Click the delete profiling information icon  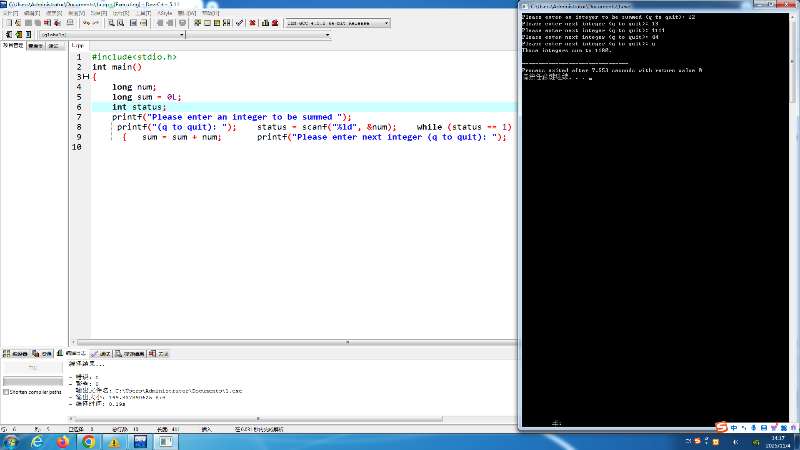point(275,23)
